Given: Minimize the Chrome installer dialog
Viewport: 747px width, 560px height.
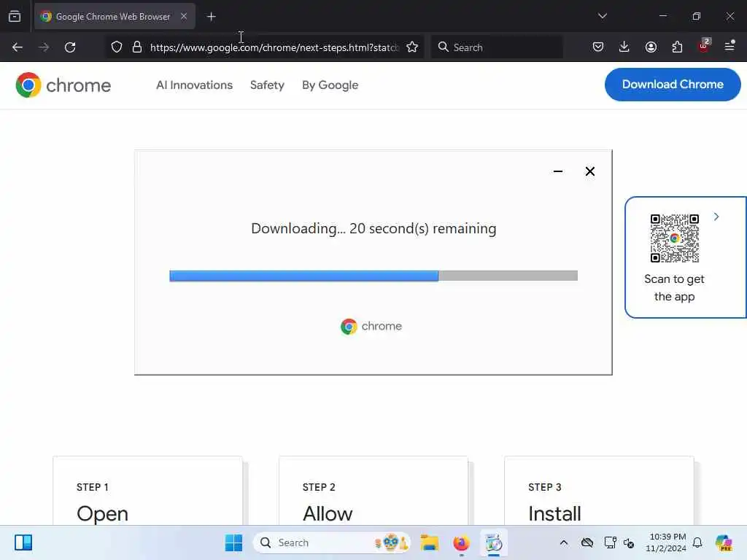Looking at the screenshot, I should click(558, 171).
